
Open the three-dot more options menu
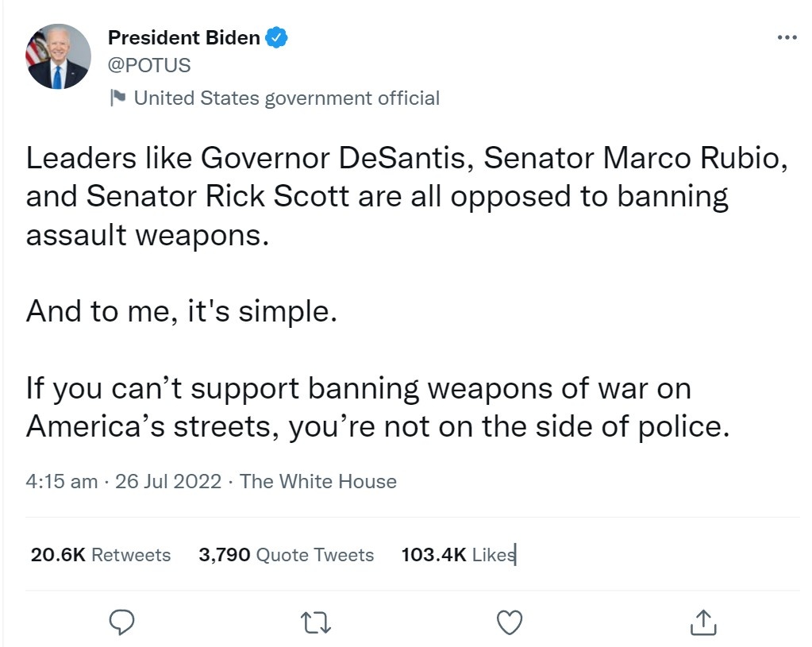pyautogui.click(x=786, y=37)
